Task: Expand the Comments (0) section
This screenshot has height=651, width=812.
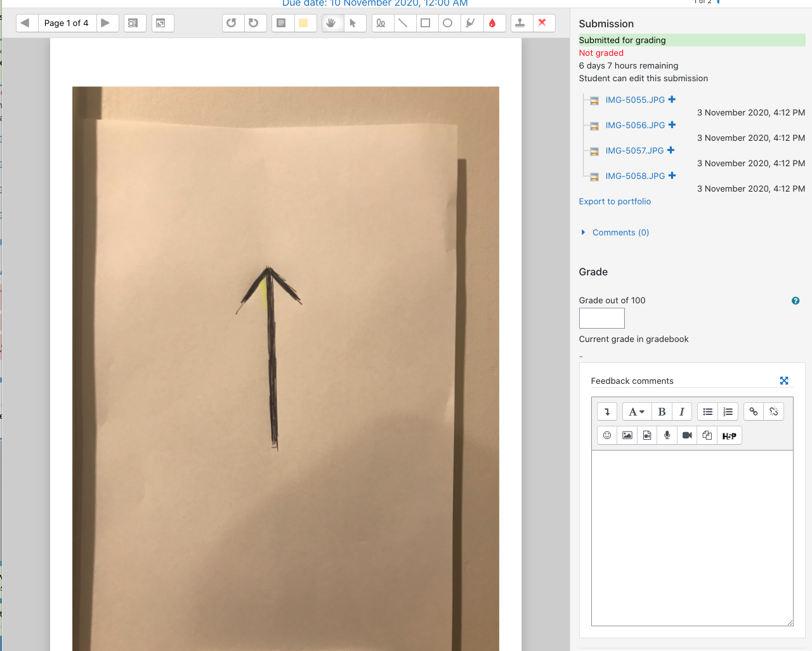Action: coord(620,232)
